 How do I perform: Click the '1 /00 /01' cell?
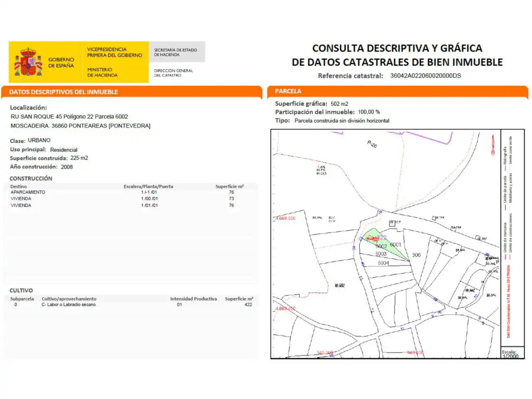pos(149,199)
